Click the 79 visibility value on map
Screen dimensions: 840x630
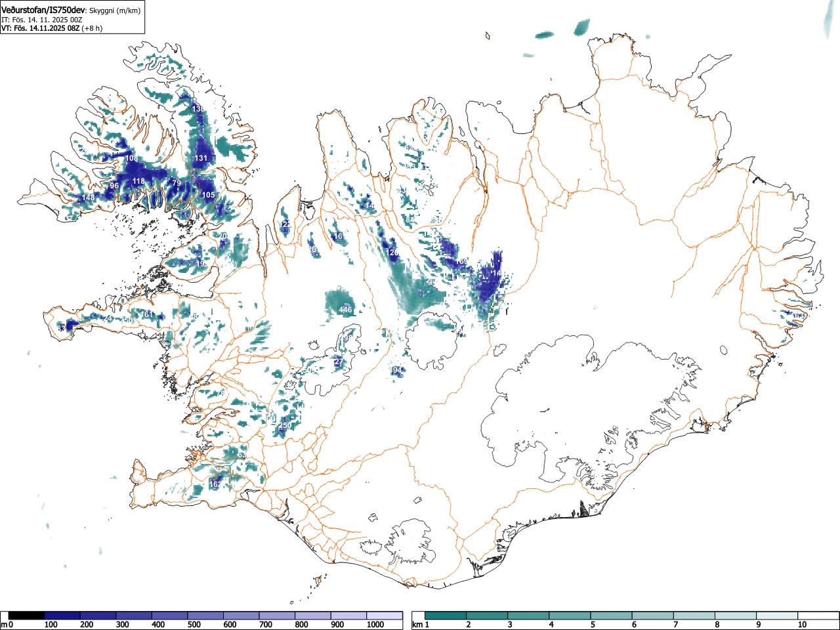(176, 183)
